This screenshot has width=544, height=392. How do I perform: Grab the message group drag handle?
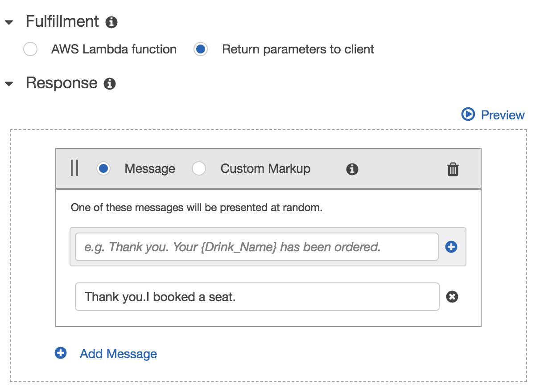pos(74,168)
